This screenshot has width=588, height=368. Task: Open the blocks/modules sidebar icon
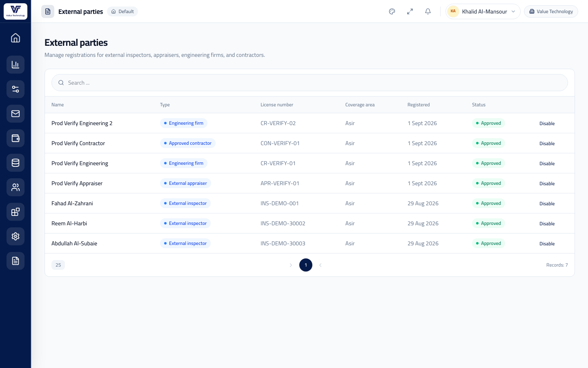16,212
